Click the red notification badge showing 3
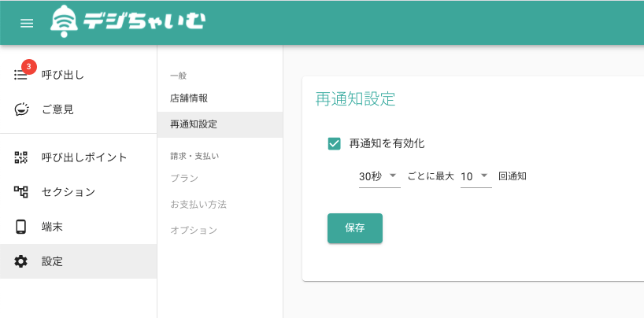Image resolution: width=644 pixels, height=318 pixels. [x=29, y=67]
